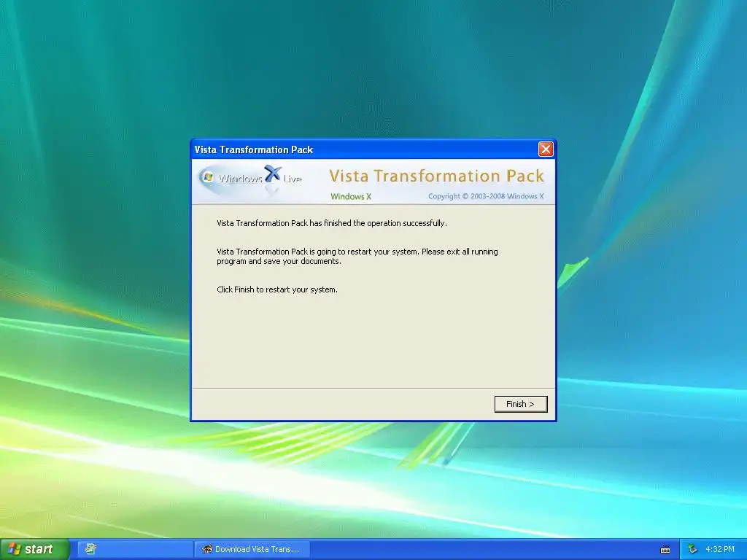Click Finish to restart the system
747x560 pixels.
pos(521,404)
